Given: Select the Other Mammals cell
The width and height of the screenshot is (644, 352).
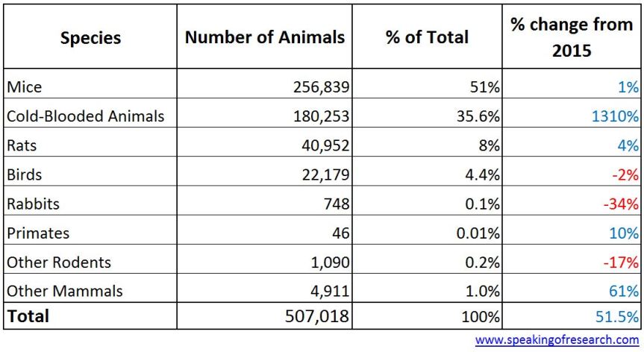Looking at the screenshot, I should click(x=64, y=292).
